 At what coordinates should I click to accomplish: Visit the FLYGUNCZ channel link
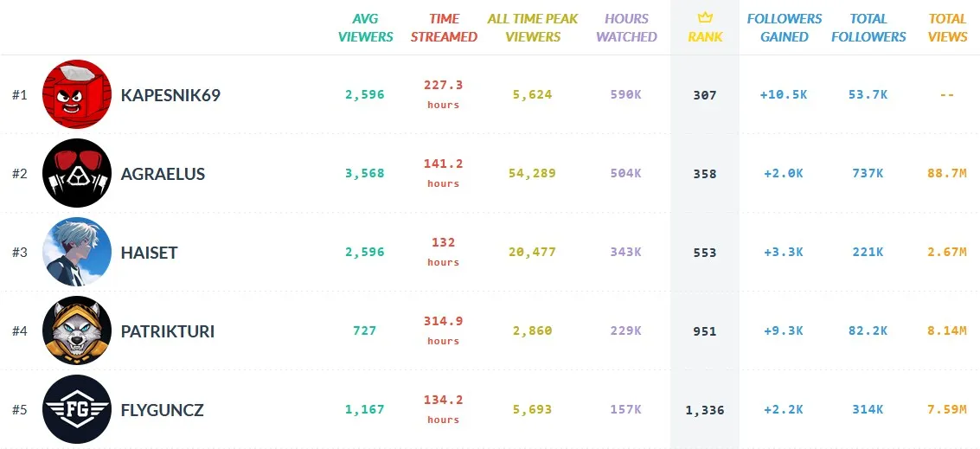tap(162, 410)
